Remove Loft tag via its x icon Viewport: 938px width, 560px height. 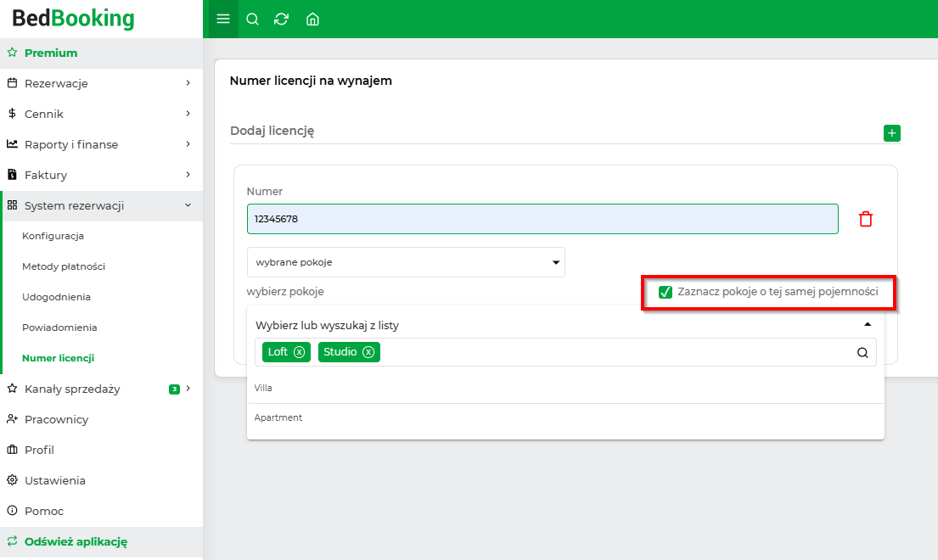(299, 352)
